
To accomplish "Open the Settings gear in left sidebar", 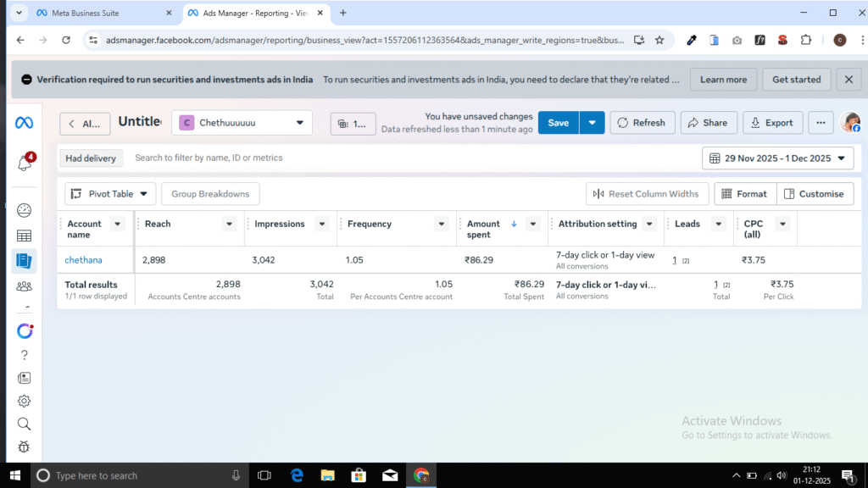I will 24,401.
